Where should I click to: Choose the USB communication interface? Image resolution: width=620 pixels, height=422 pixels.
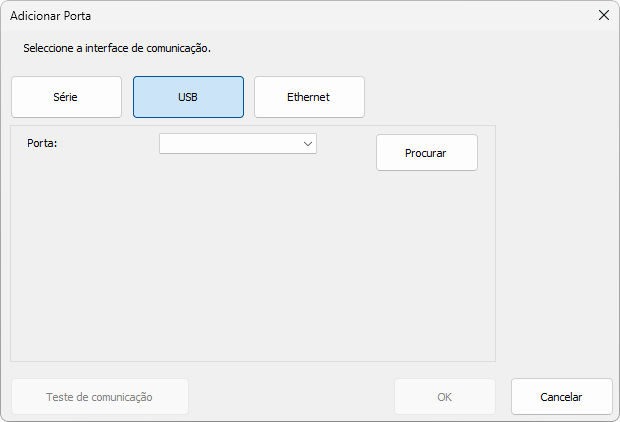[x=188, y=97]
